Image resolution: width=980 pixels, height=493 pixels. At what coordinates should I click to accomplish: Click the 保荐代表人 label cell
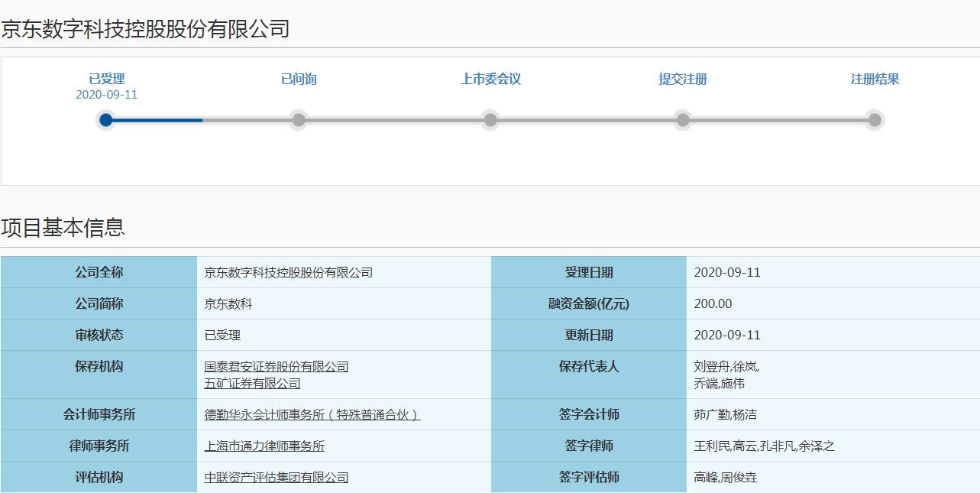click(589, 375)
